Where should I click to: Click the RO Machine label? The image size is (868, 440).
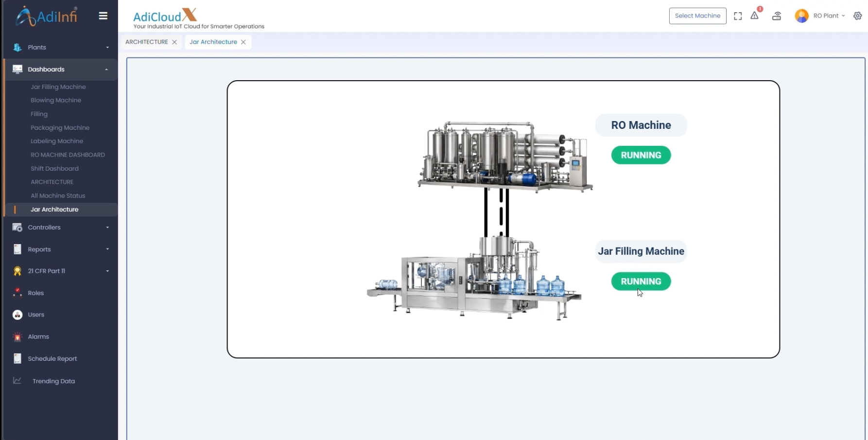(x=641, y=125)
